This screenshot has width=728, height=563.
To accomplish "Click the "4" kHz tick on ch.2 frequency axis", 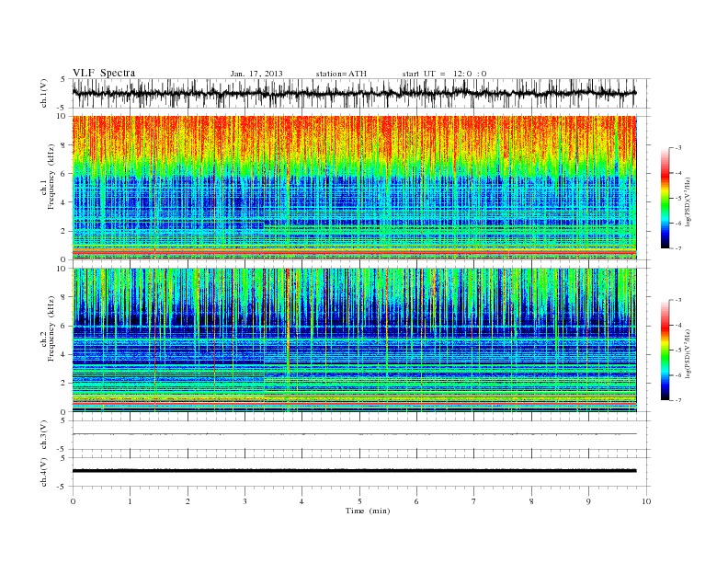I will pyautogui.click(x=63, y=354).
